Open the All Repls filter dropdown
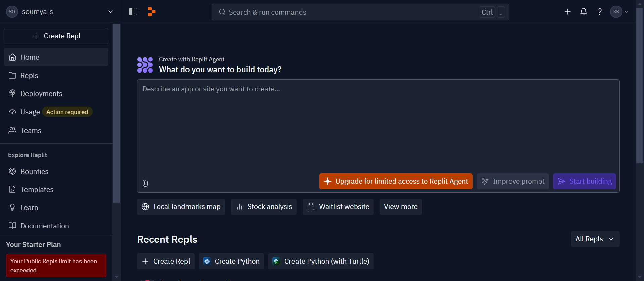Screen dimensions: 644x281 (x=595, y=239)
